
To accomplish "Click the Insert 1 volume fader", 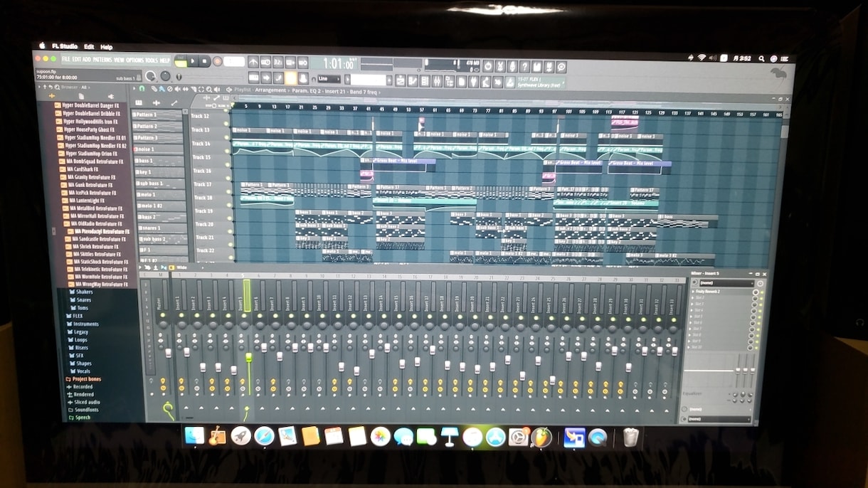I will click(186, 351).
